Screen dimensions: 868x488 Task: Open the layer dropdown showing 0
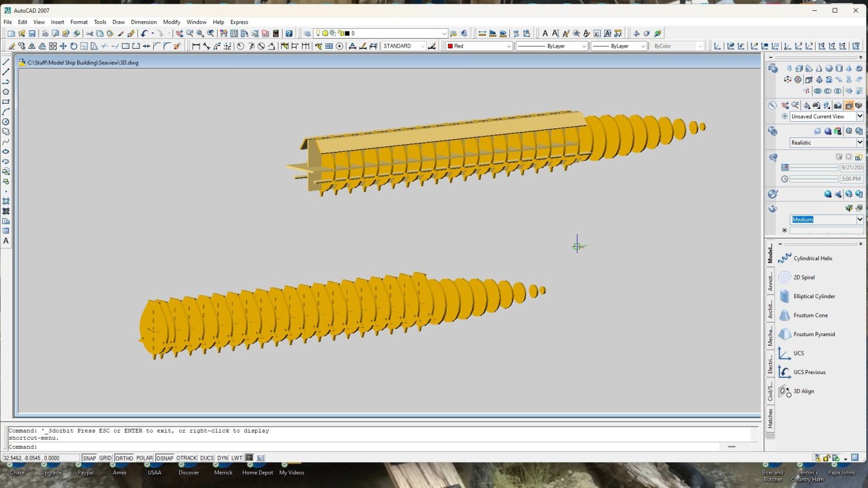pyautogui.click(x=380, y=34)
